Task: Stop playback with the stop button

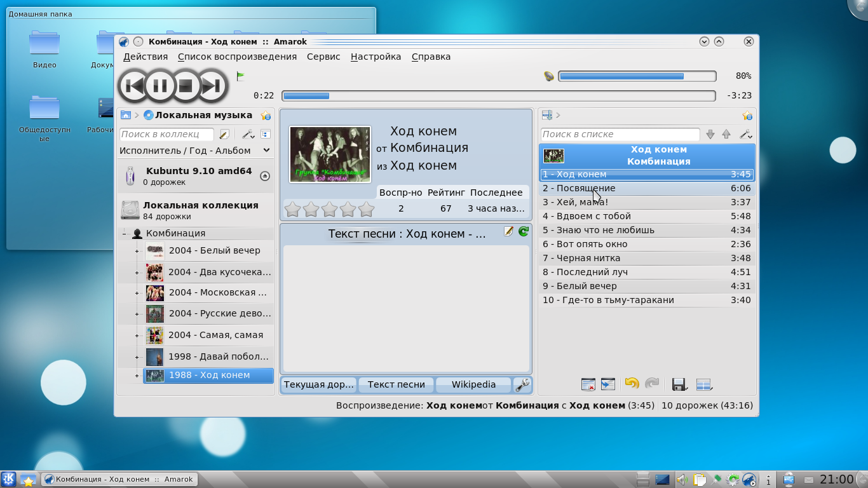Action: click(186, 85)
